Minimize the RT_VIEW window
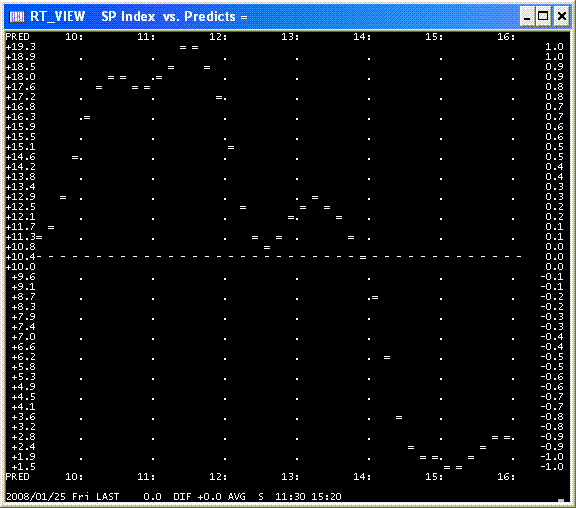This screenshot has width=576, height=508. click(527, 16)
